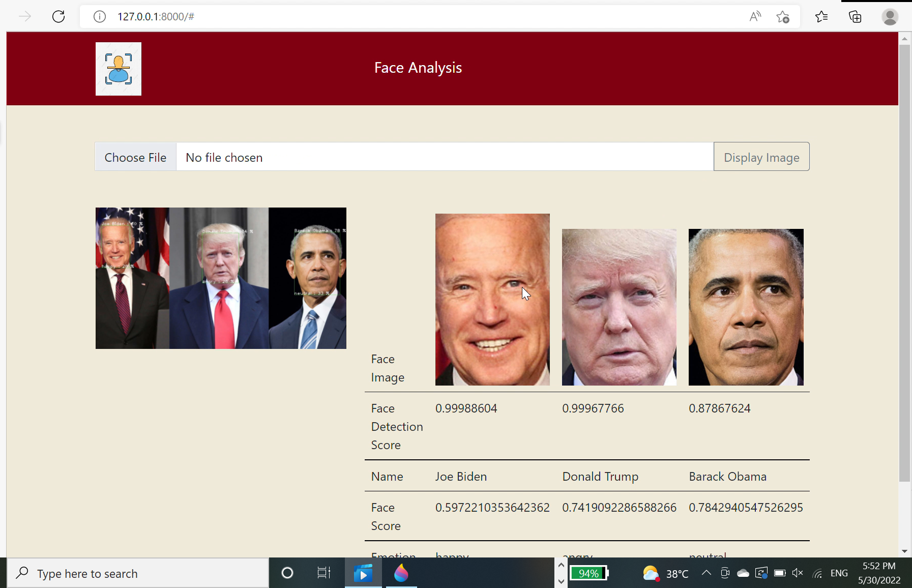Screen dimensions: 912x588
Task: Open Task View on the taskbar
Action: coord(324,573)
